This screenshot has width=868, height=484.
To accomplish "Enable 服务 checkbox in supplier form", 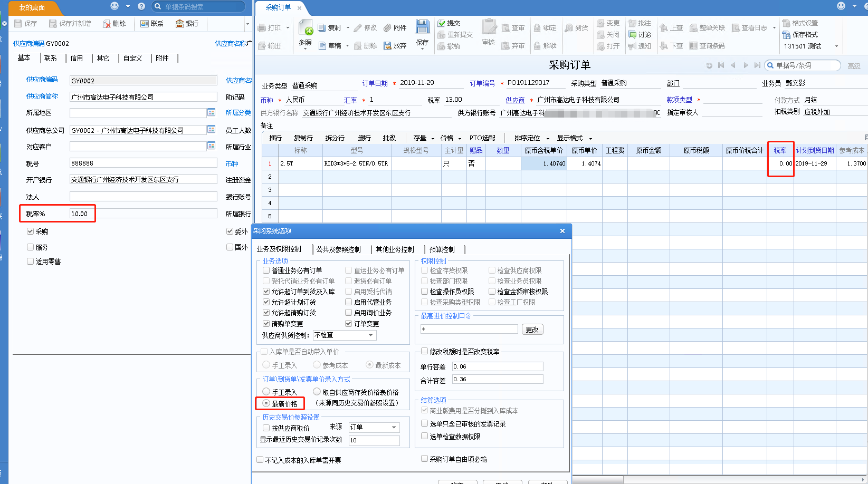I will (31, 247).
